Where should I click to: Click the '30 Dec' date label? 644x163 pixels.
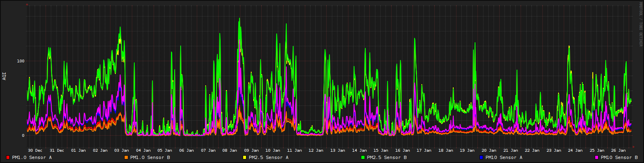(35, 151)
